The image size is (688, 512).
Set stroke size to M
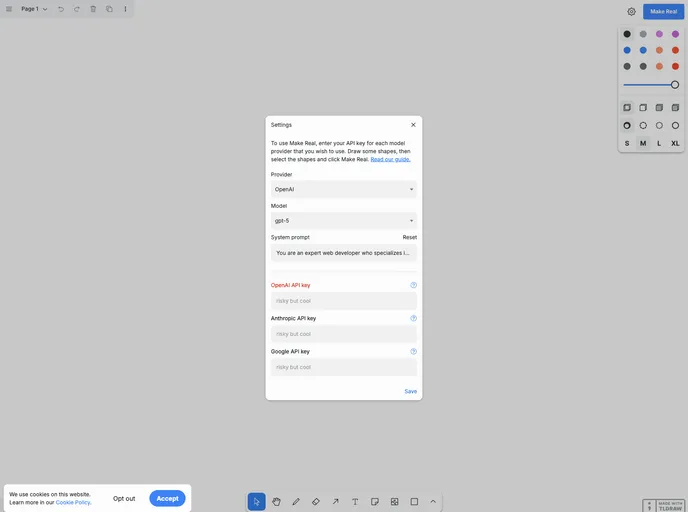click(x=643, y=143)
